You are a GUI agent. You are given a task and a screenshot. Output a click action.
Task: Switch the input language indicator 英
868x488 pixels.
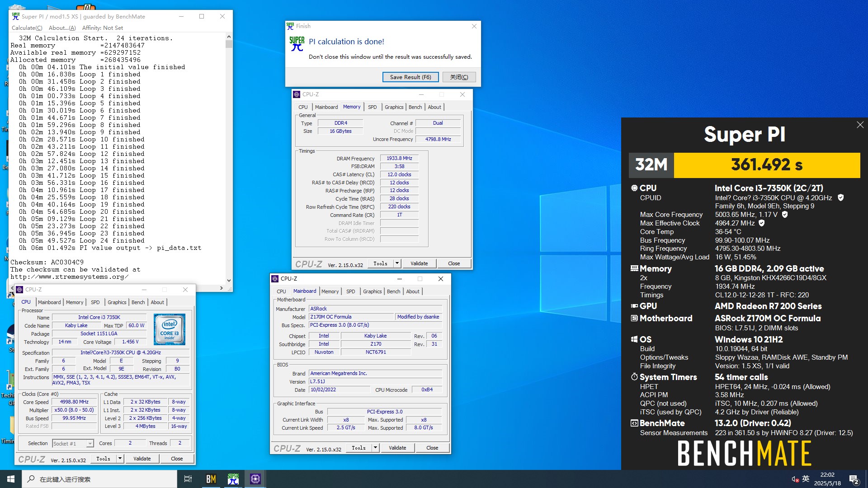[806, 479]
